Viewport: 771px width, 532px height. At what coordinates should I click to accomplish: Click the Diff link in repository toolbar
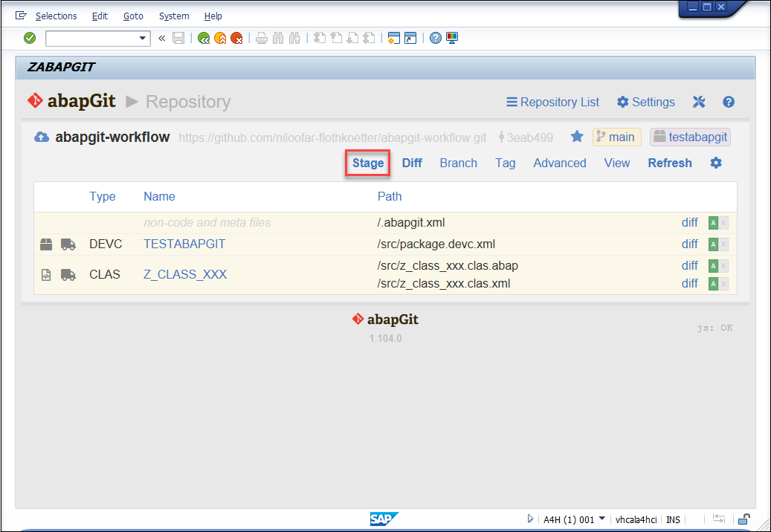coord(412,163)
